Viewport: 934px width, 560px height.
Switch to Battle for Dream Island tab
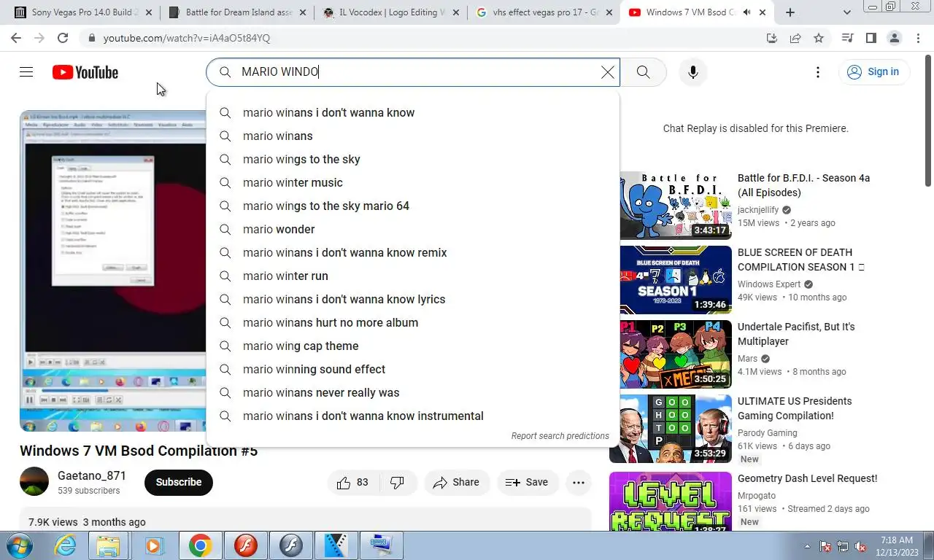(236, 12)
